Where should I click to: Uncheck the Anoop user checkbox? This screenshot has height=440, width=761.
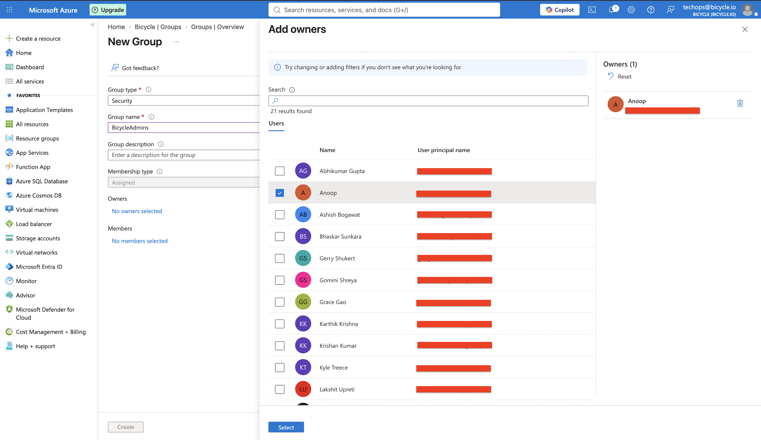[x=280, y=193]
